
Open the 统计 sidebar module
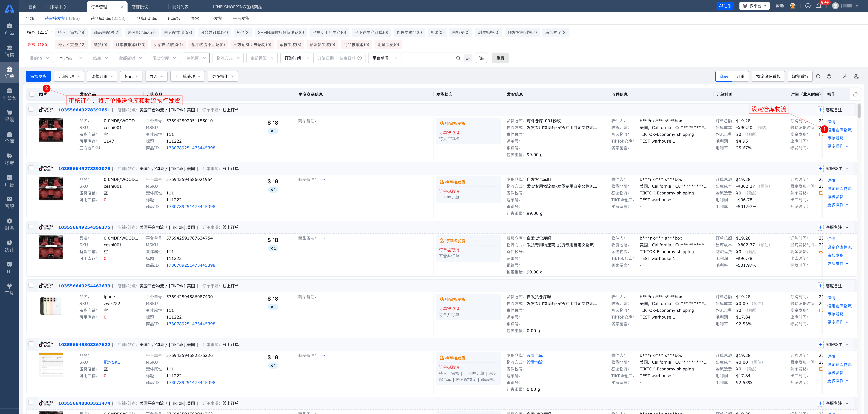[x=9, y=246]
